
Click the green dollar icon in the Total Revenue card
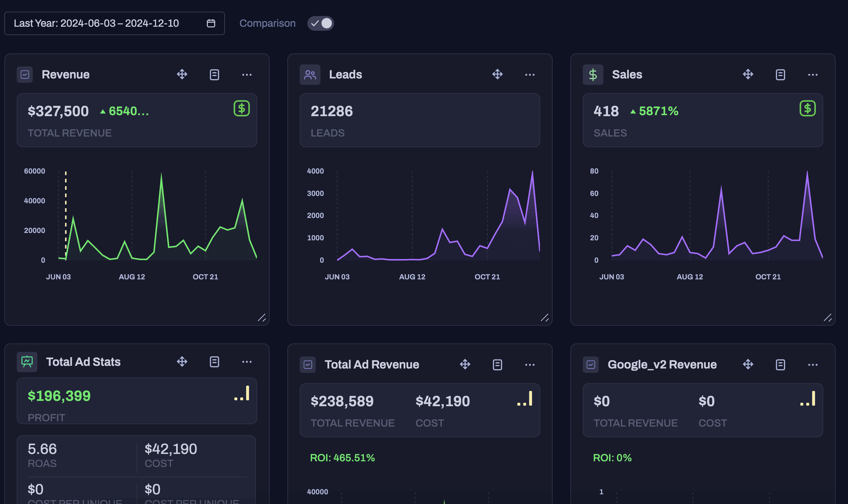[x=242, y=109]
